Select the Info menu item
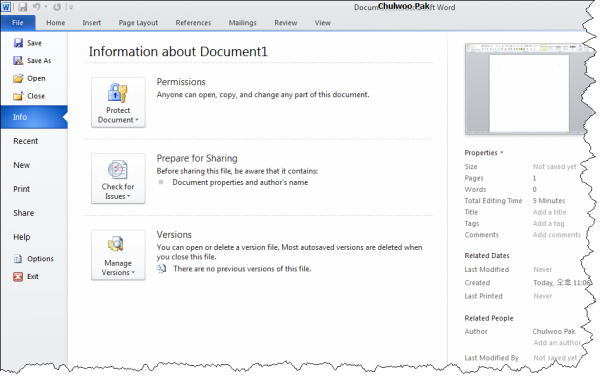This screenshot has height=378, width=600. coord(34,117)
